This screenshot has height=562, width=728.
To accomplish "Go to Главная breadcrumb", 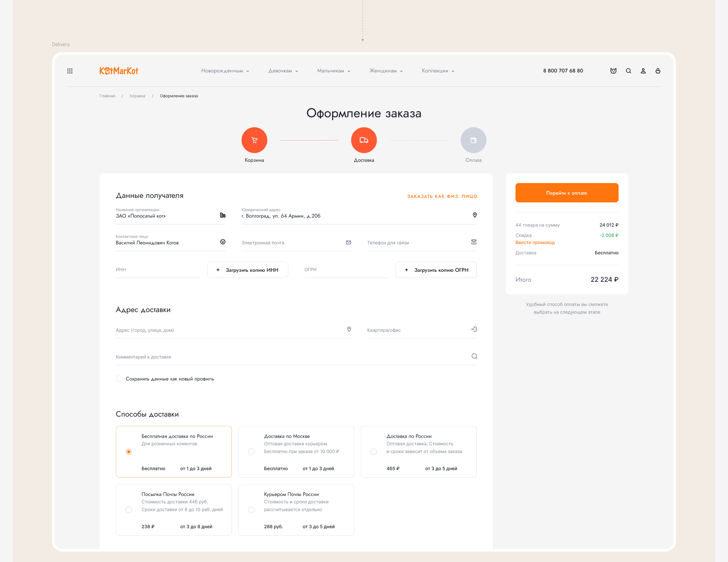I will pyautogui.click(x=107, y=96).
